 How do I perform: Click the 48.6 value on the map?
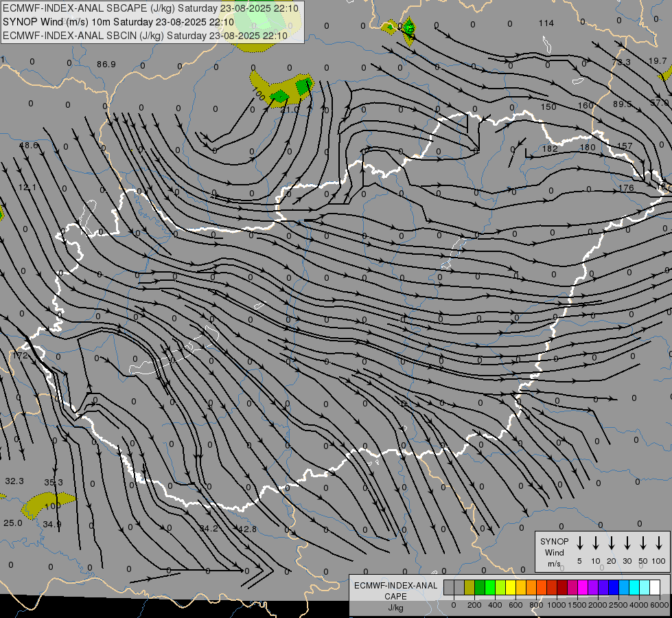pyautogui.click(x=29, y=146)
